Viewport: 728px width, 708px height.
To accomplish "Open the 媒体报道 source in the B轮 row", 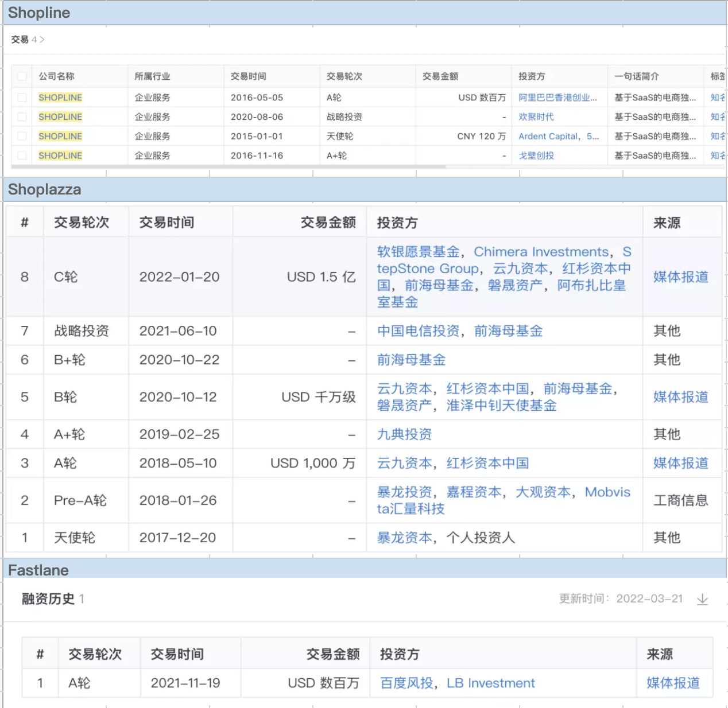I will (x=681, y=397).
